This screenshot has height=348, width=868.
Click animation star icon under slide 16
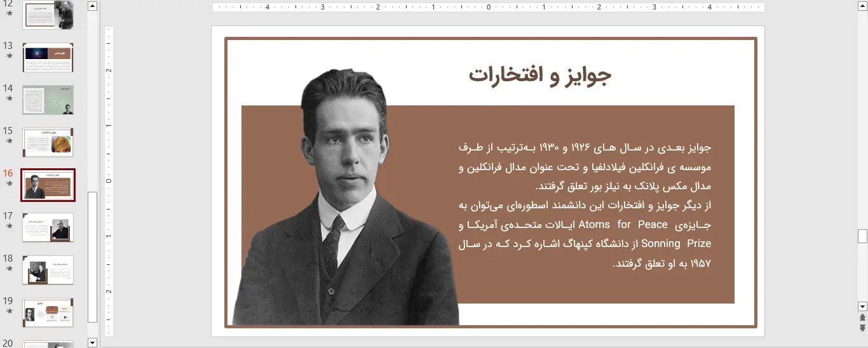[x=9, y=184]
